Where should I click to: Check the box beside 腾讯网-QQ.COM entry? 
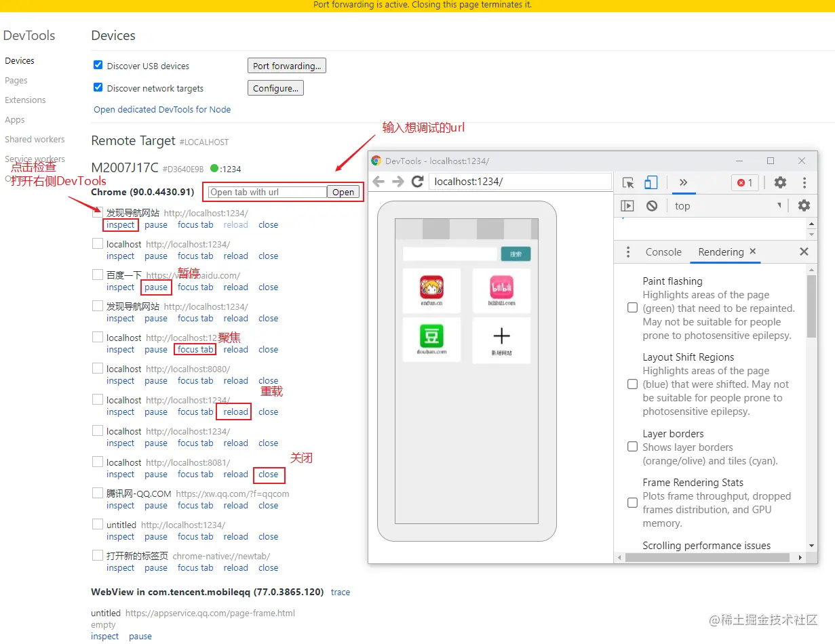pos(98,493)
